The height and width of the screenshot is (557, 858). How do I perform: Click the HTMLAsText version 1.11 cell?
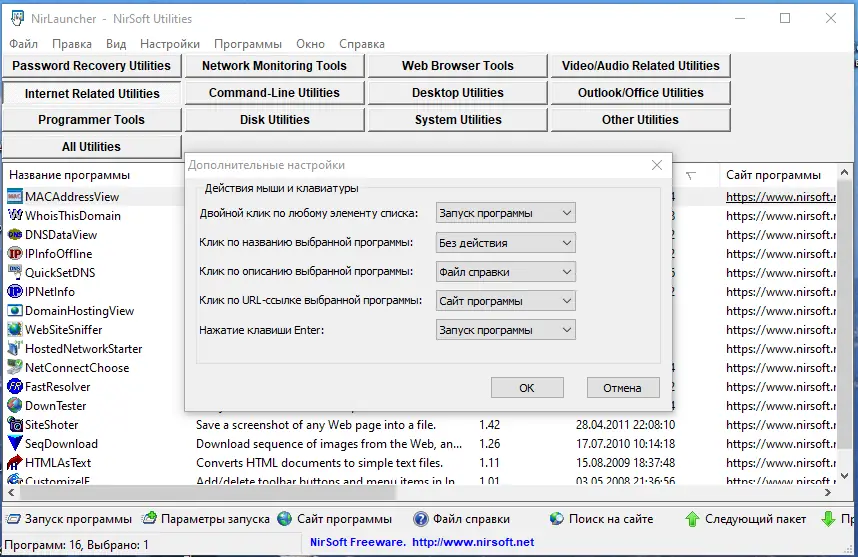489,463
